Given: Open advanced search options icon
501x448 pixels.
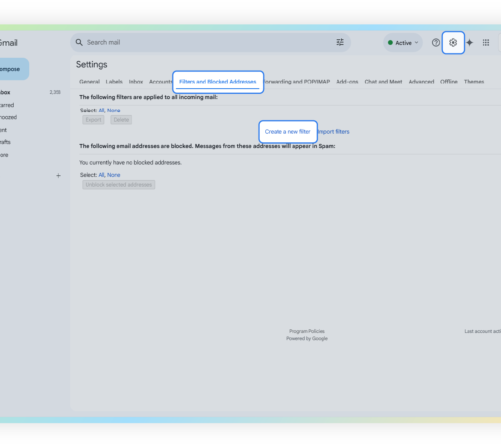Looking at the screenshot, I should (340, 42).
